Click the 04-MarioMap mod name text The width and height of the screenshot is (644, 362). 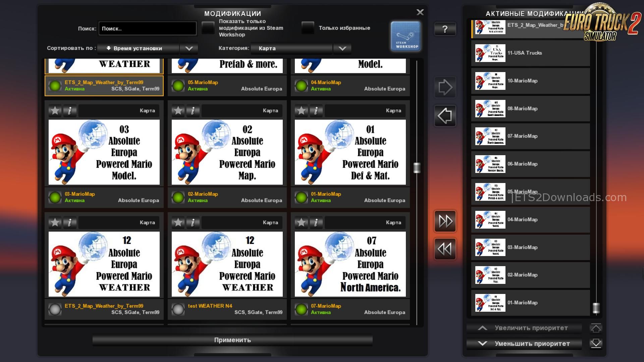[326, 82]
